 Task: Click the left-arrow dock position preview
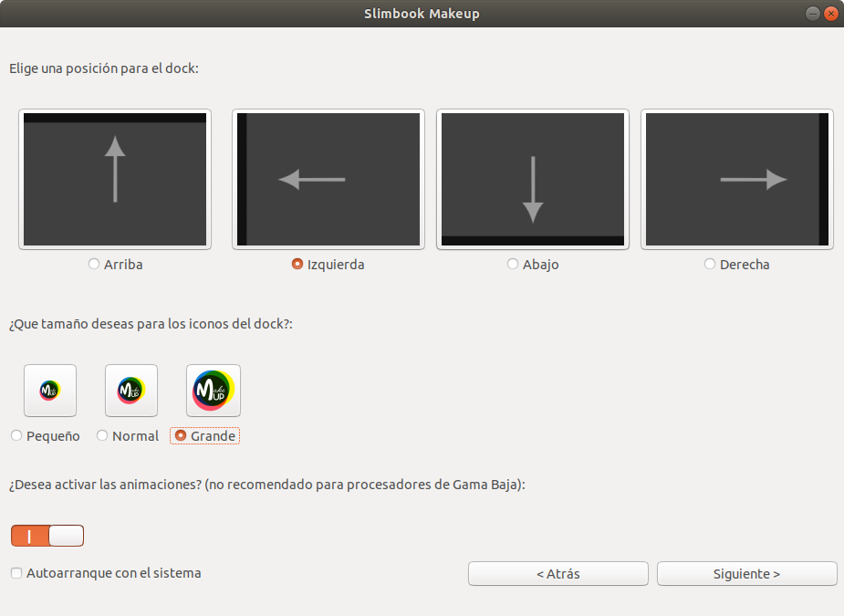(x=328, y=180)
